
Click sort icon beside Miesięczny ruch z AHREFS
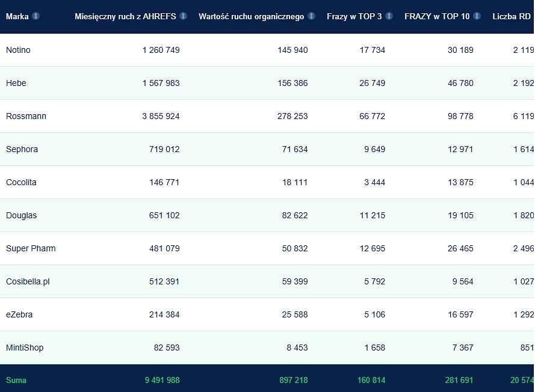pos(183,16)
